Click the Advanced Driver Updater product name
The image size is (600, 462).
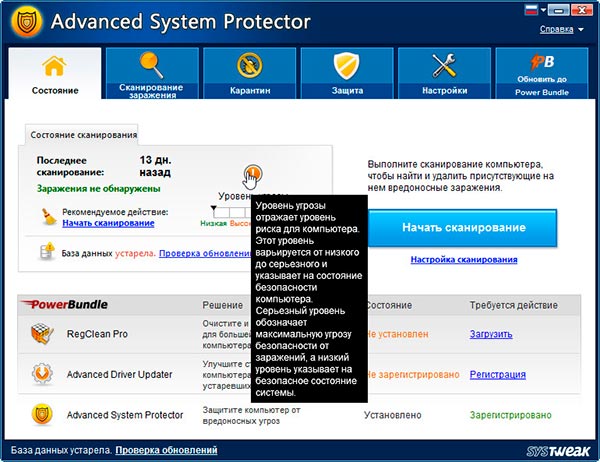click(119, 374)
